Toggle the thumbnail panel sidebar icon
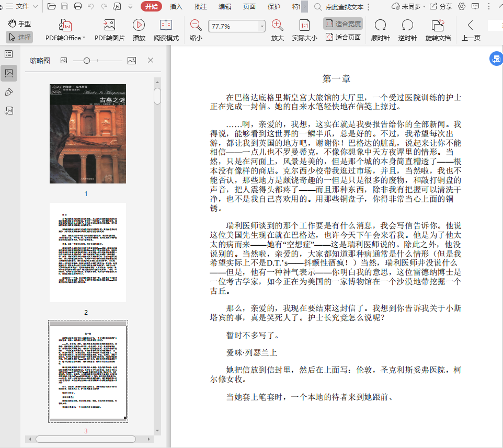503x448 pixels. 9,73
